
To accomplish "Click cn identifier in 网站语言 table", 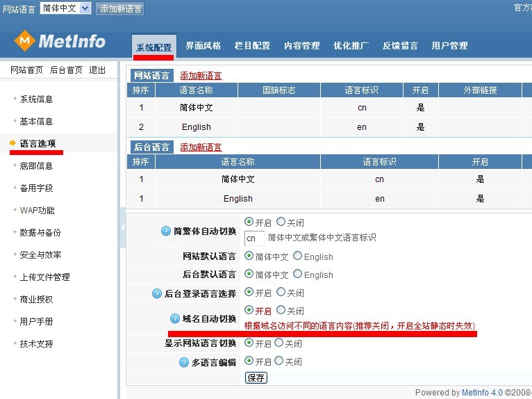I will [362, 108].
